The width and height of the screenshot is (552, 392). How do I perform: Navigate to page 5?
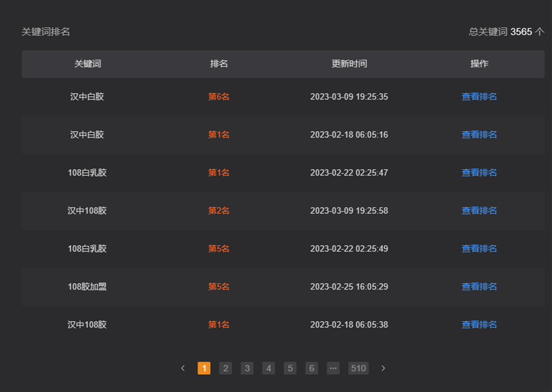(x=290, y=368)
